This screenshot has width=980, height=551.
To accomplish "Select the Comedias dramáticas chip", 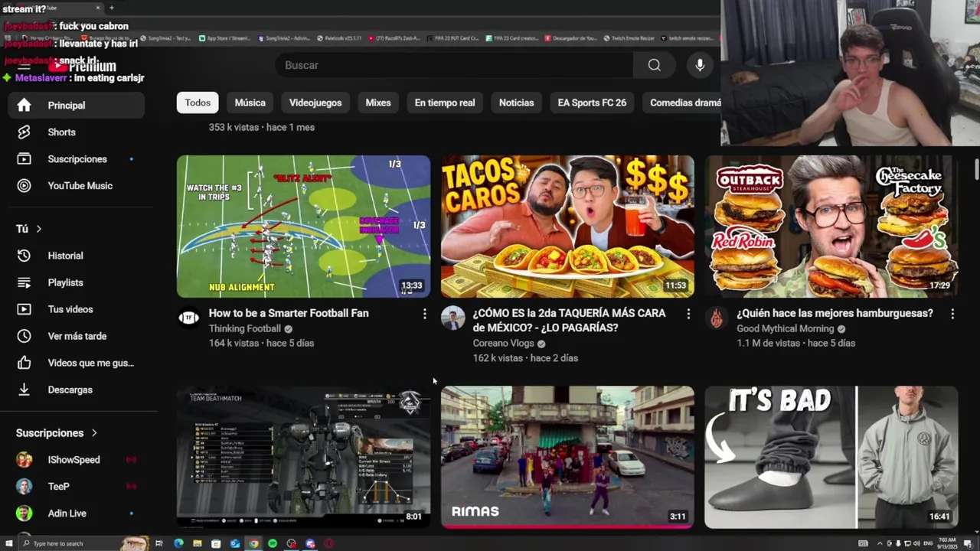I will [x=681, y=103].
